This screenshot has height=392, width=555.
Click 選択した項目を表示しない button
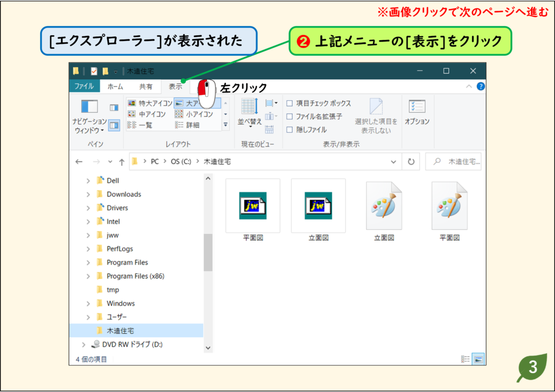tap(376, 116)
